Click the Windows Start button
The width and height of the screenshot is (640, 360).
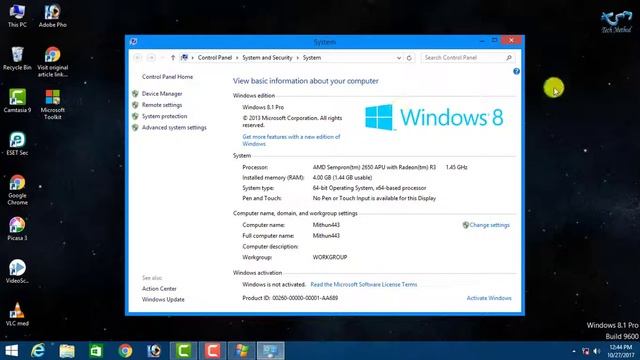tap(11, 351)
